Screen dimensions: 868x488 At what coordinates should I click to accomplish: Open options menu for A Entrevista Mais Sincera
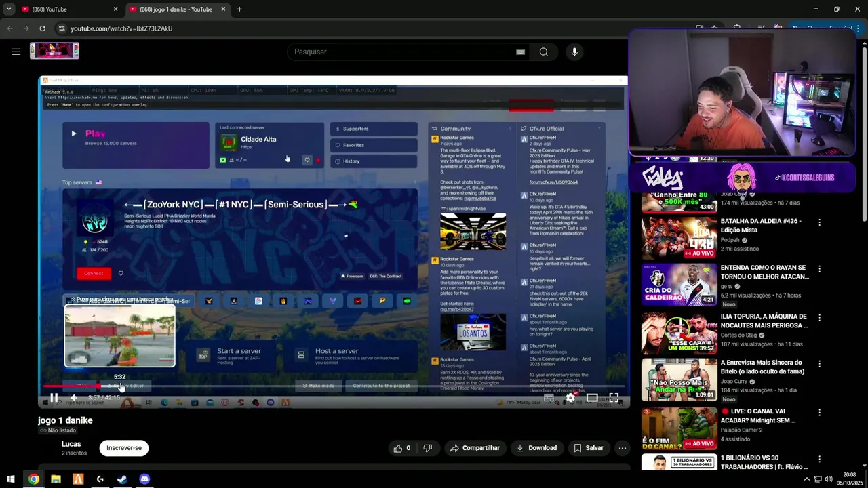click(x=819, y=364)
